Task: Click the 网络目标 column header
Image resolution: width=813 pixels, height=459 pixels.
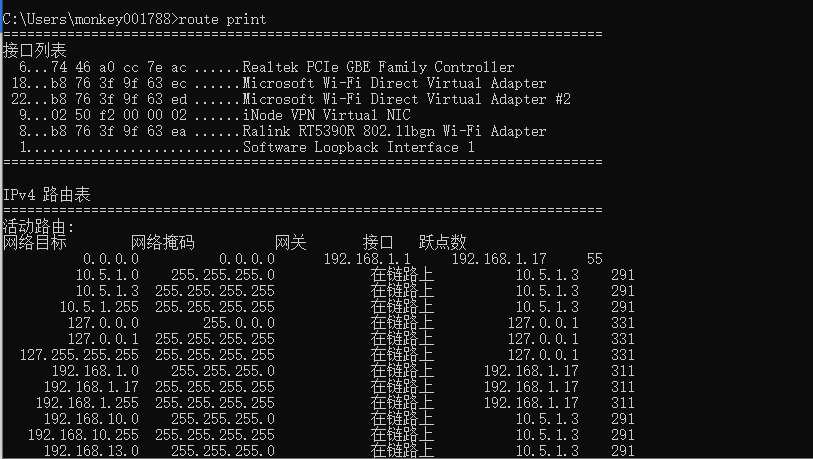Action: pyautogui.click(x=35, y=243)
